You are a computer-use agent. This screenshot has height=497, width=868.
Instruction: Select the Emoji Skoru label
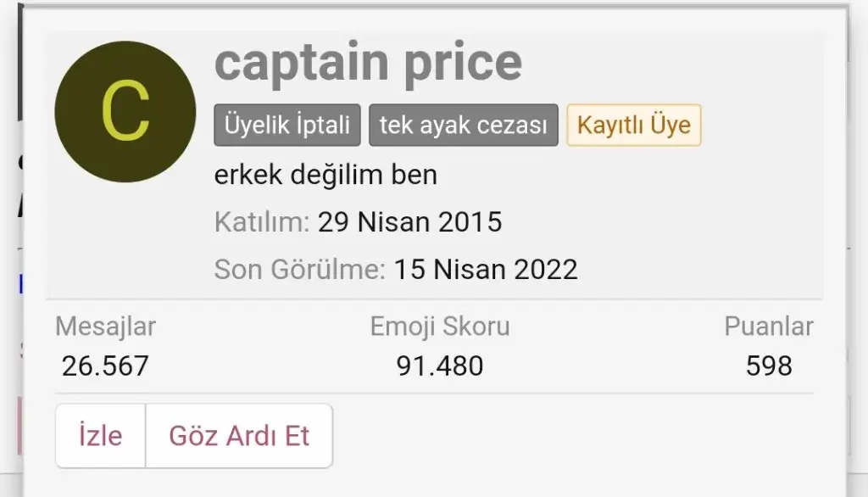coord(440,327)
